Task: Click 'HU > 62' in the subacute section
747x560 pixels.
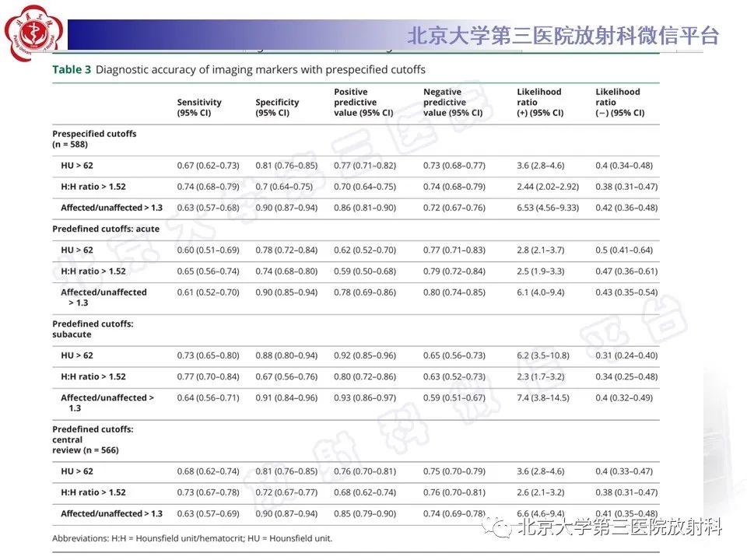Action: point(77,355)
